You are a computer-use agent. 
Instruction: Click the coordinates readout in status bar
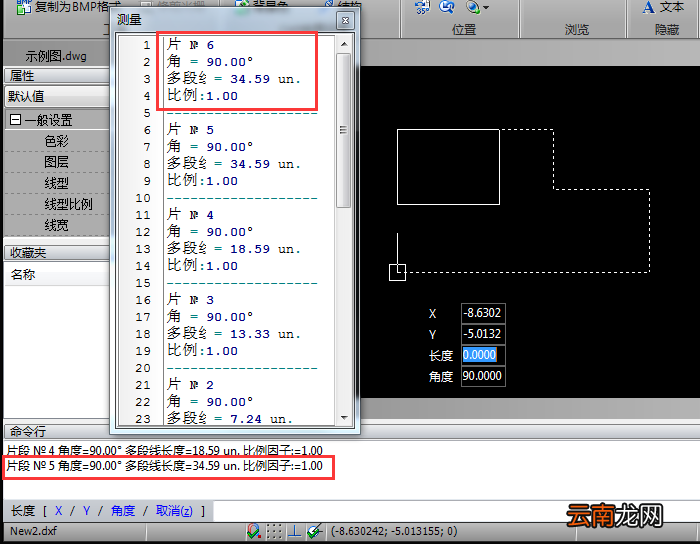click(x=394, y=531)
